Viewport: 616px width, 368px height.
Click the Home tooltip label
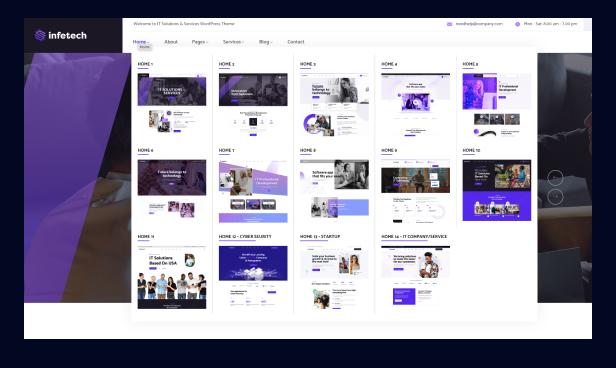(145, 47)
